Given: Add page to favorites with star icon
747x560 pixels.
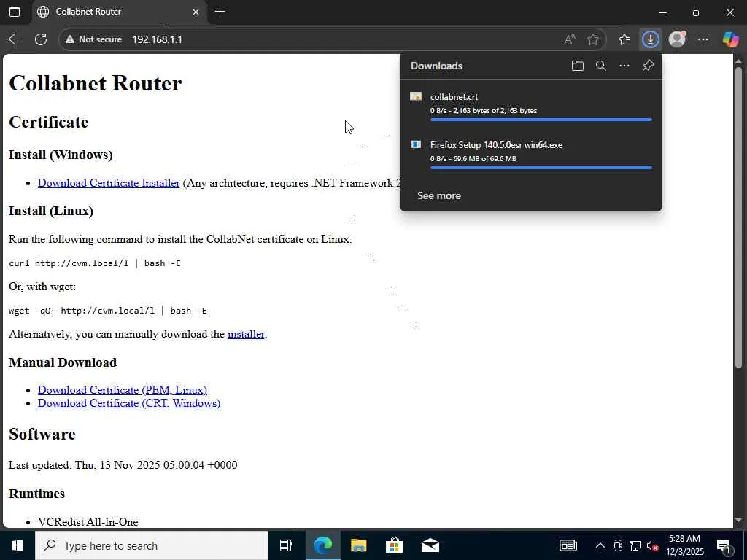Looking at the screenshot, I should tap(592, 39).
